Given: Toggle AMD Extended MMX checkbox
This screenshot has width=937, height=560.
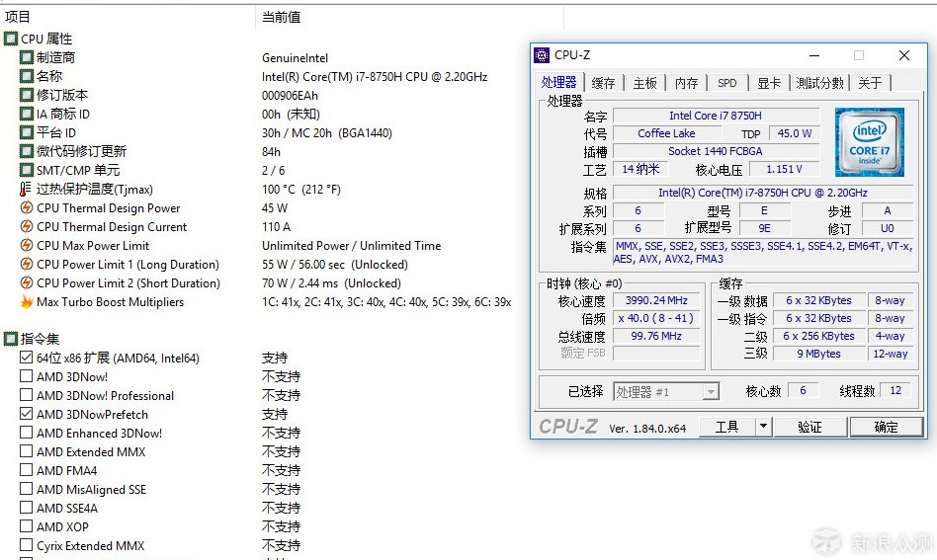Looking at the screenshot, I should 27,450.
